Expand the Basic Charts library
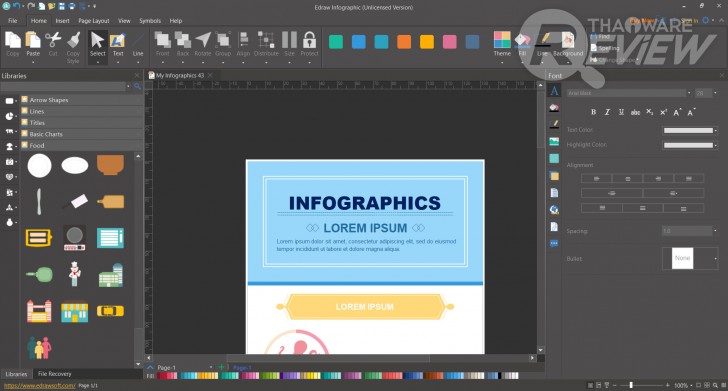The image size is (728, 391). point(82,134)
